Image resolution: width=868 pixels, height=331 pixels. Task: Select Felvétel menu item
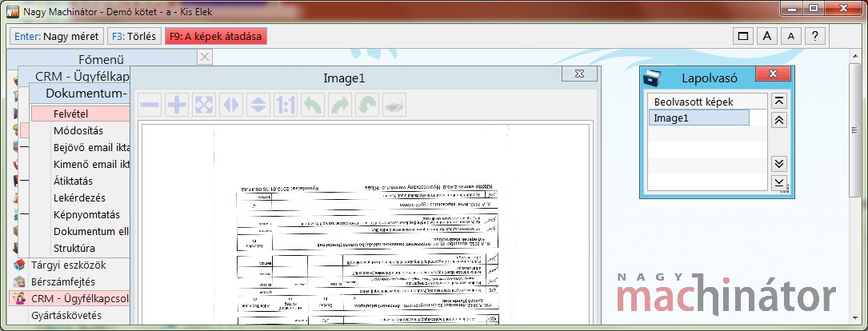click(80, 114)
